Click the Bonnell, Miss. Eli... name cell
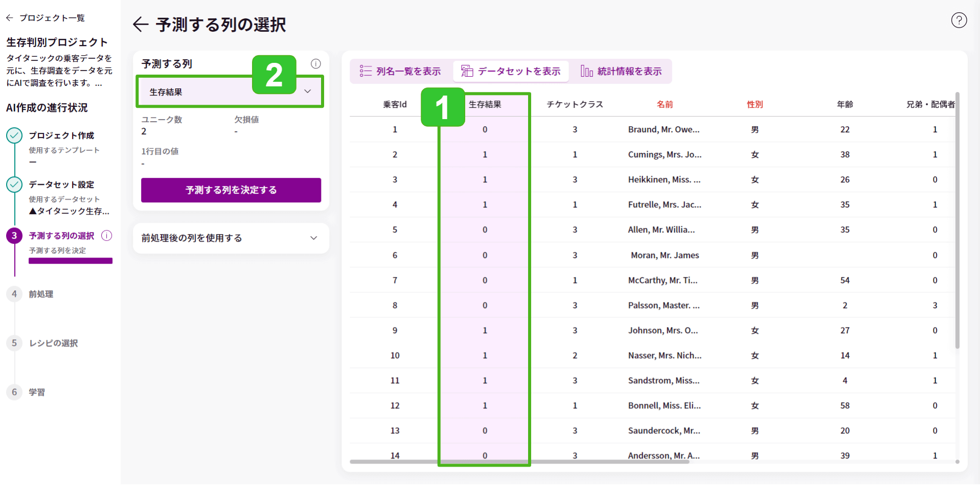This screenshot has width=980, height=485. coord(664,405)
